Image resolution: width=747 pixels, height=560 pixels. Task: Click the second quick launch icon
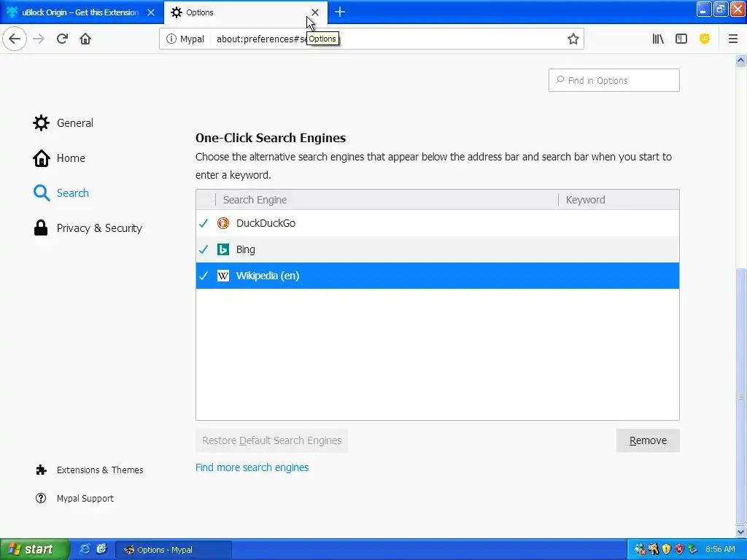[x=101, y=550]
